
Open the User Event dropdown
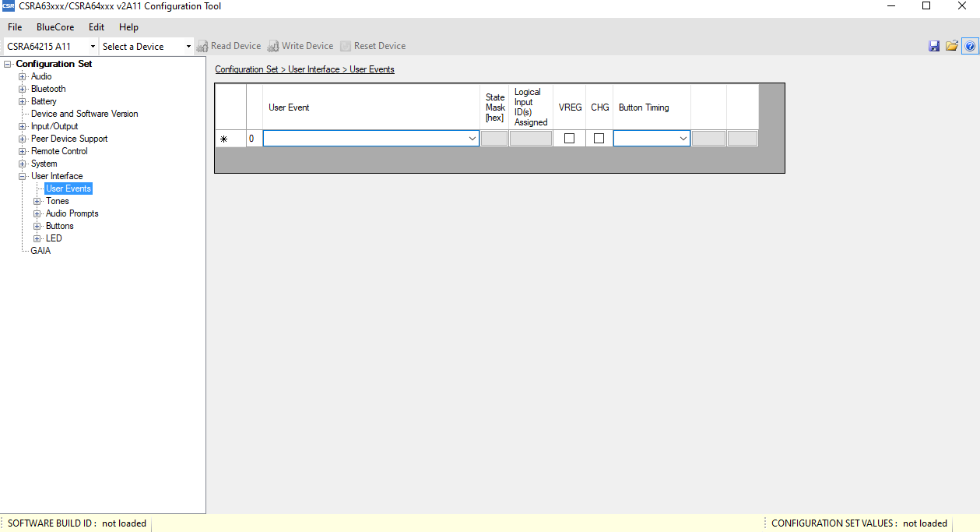[472, 139]
